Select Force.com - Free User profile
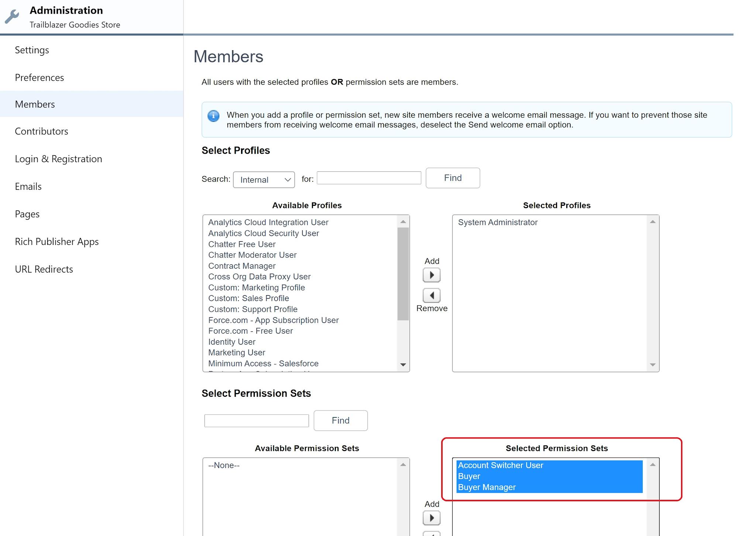The width and height of the screenshot is (756, 536). pos(250,331)
